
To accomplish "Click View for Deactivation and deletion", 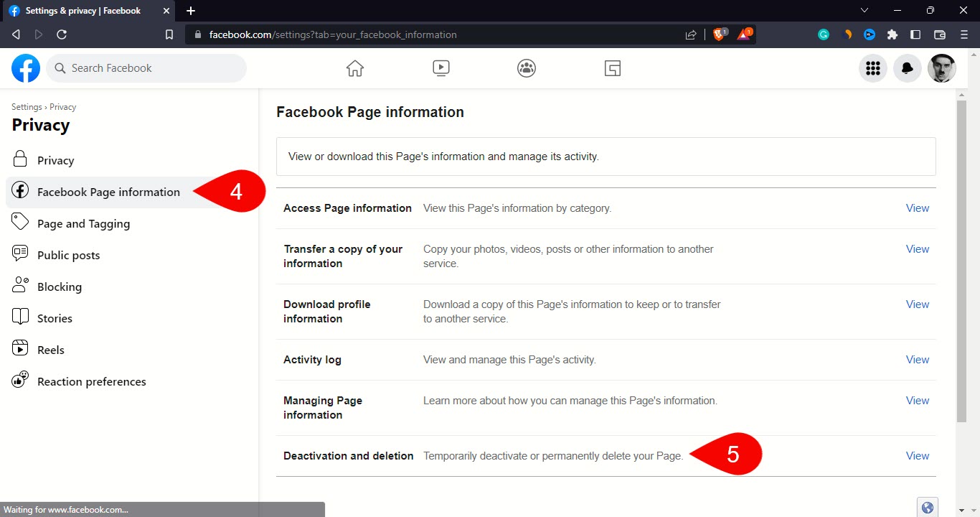I will tap(917, 456).
